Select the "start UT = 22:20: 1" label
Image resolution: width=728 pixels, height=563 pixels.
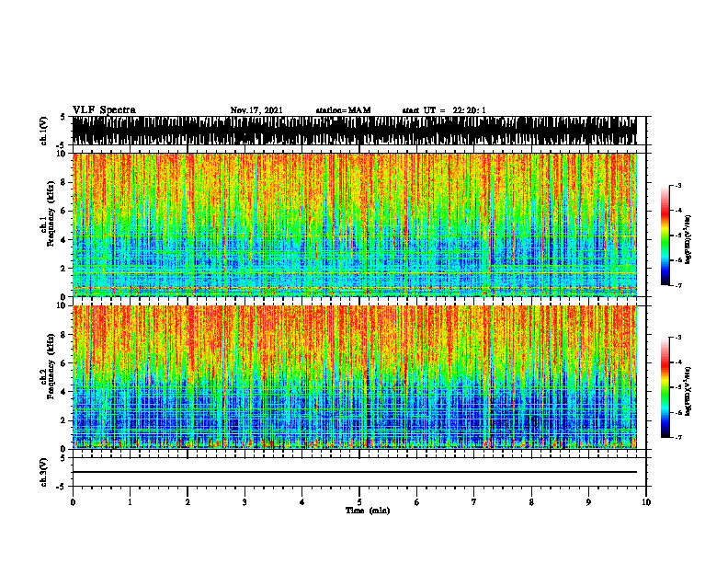coord(444,110)
